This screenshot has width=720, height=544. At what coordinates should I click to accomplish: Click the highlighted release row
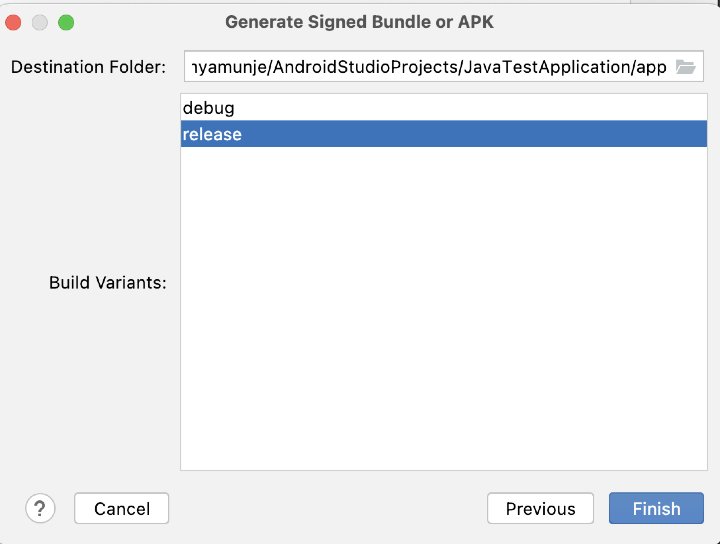(x=442, y=134)
